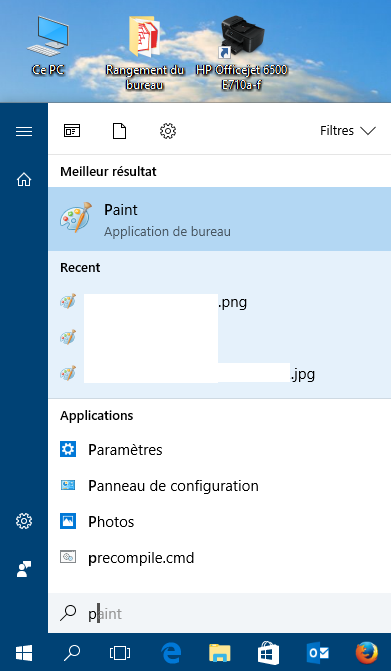
Task: Open the recent .jpg file
Action: click(x=219, y=374)
